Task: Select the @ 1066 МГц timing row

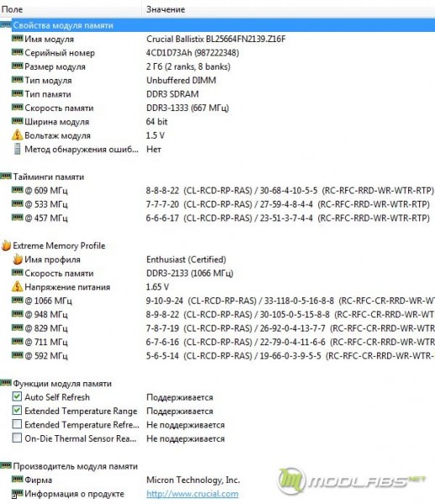Action: click(217, 301)
